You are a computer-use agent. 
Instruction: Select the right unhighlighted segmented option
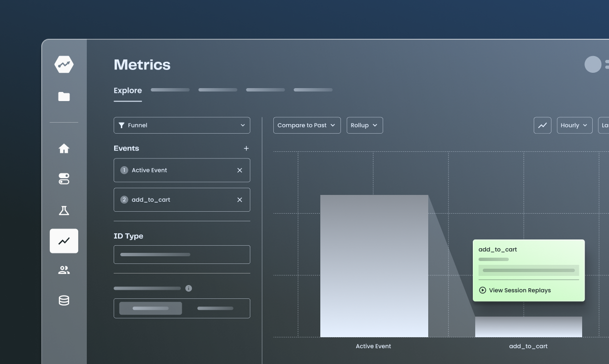click(215, 308)
